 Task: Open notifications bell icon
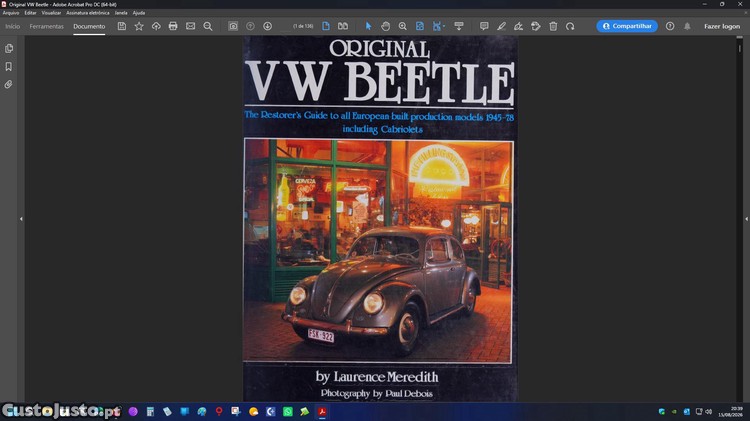[x=687, y=26]
